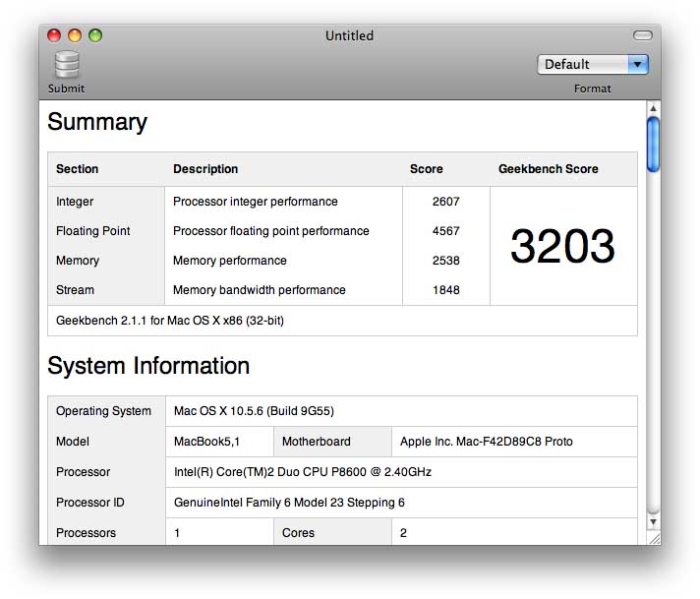Image resolution: width=700 pixels, height=599 pixels.
Task: Click the Summary heading
Action: (97, 122)
